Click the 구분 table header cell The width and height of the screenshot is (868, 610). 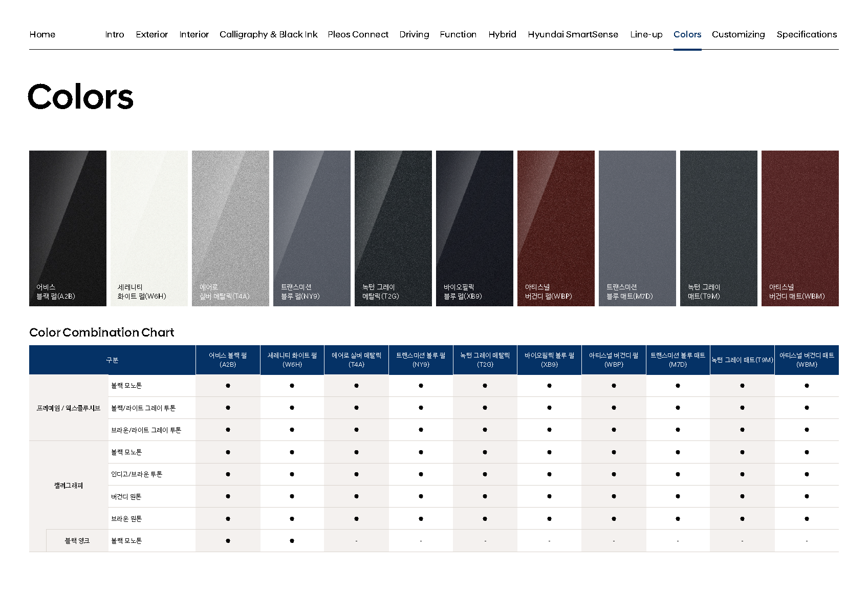point(112,360)
